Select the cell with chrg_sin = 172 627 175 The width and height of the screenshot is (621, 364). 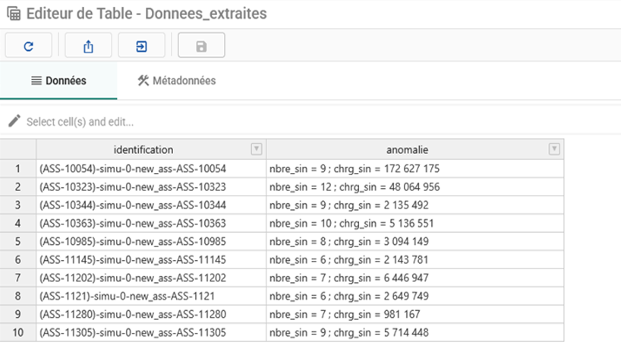355,168
